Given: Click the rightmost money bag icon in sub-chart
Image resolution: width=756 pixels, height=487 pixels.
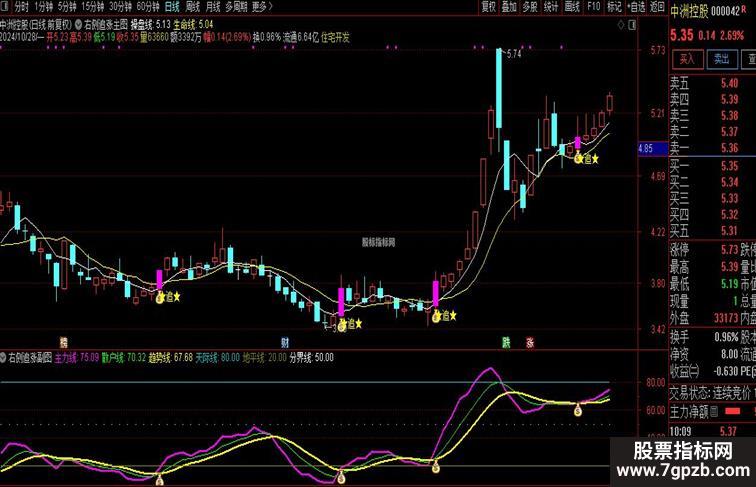Looking at the screenshot, I should (578, 411).
